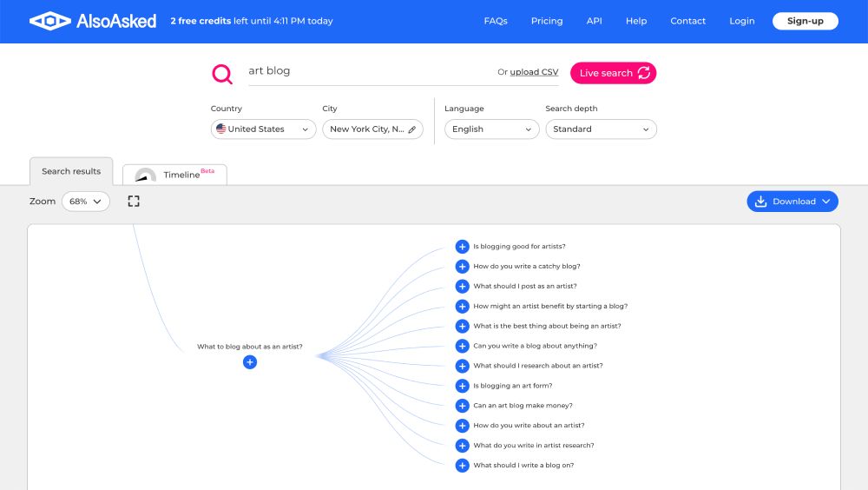Expand "Can an art blog make money?"
The width and height of the screenshot is (868, 490).
[x=463, y=406]
